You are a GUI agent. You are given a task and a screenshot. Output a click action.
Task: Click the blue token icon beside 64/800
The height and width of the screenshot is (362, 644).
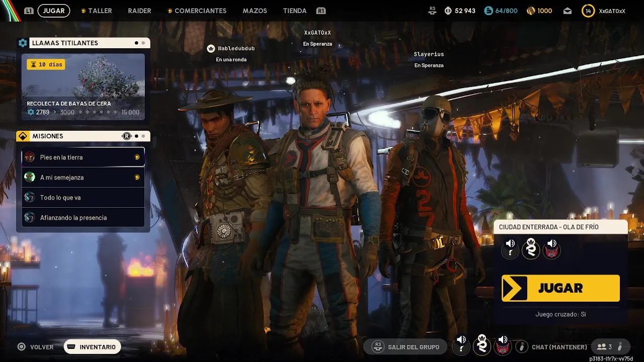tap(489, 11)
